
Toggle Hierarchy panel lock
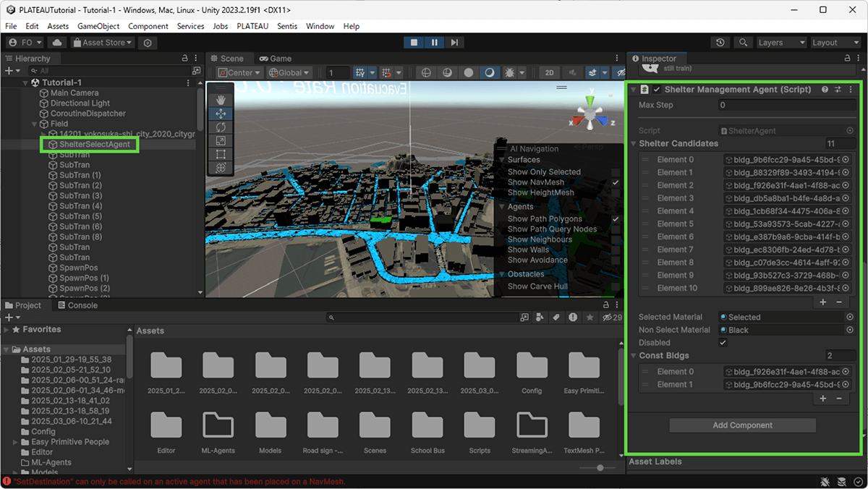point(187,59)
